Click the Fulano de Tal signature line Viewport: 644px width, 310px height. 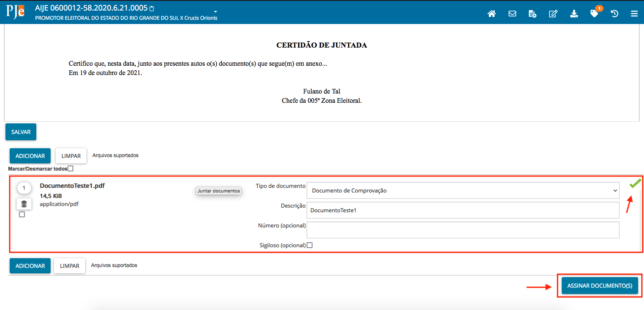[x=322, y=91]
